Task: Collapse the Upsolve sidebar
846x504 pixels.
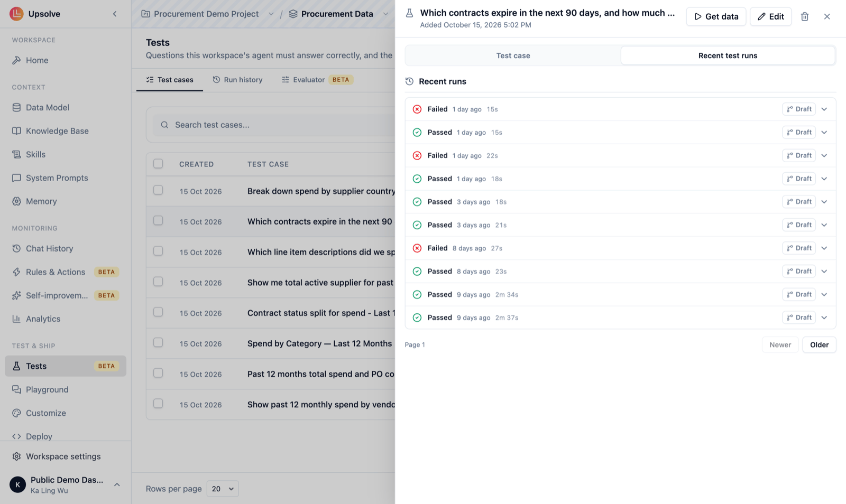Action: click(x=115, y=14)
